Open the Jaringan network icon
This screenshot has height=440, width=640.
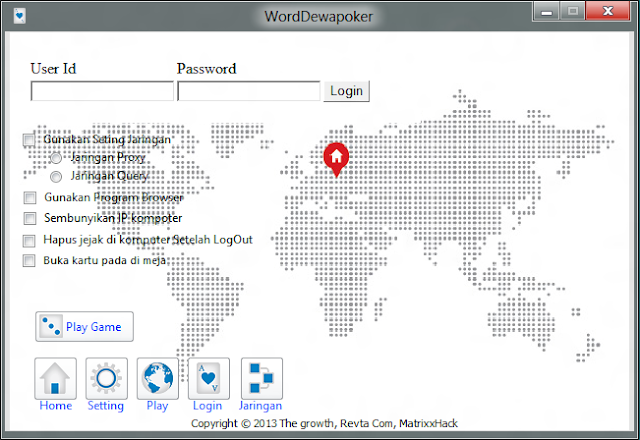click(x=262, y=378)
